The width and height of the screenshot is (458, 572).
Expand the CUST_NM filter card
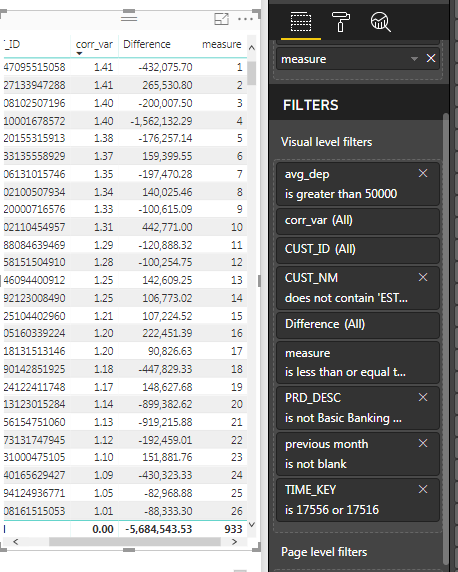(x=358, y=288)
